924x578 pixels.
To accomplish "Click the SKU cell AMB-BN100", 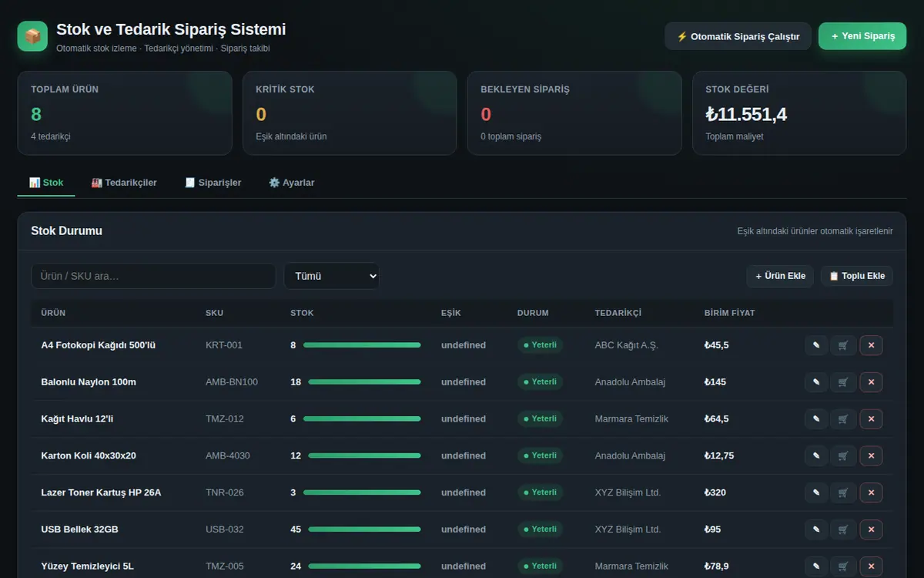I will pyautogui.click(x=232, y=382).
